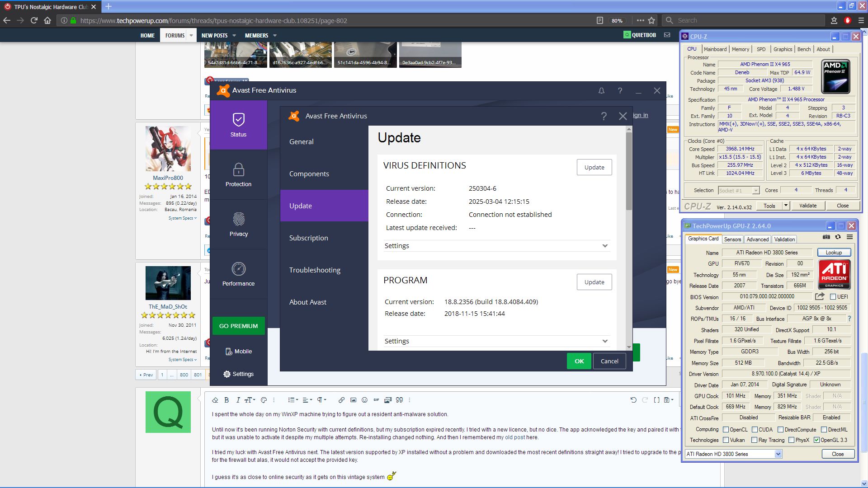Remove formatting with eraser icon
The height and width of the screenshot is (488, 868).
pos(215,400)
